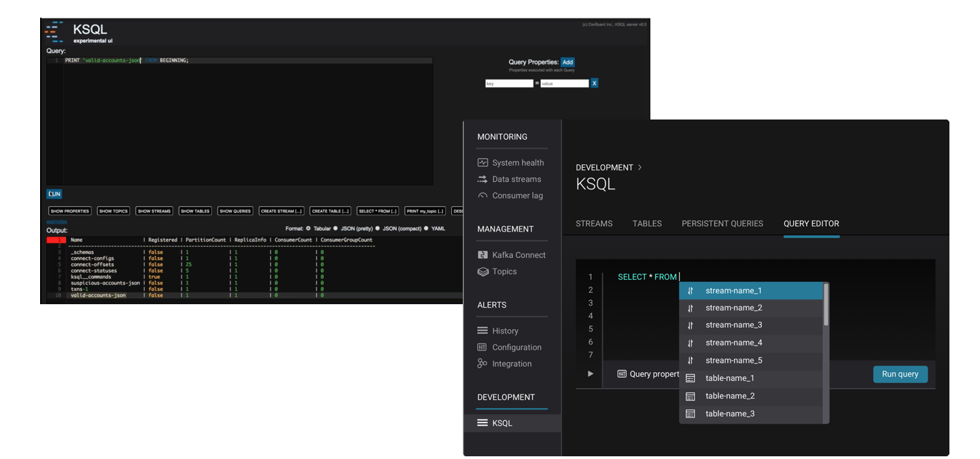Click the query property key field
The height and width of the screenshot is (459, 980).
(x=508, y=84)
